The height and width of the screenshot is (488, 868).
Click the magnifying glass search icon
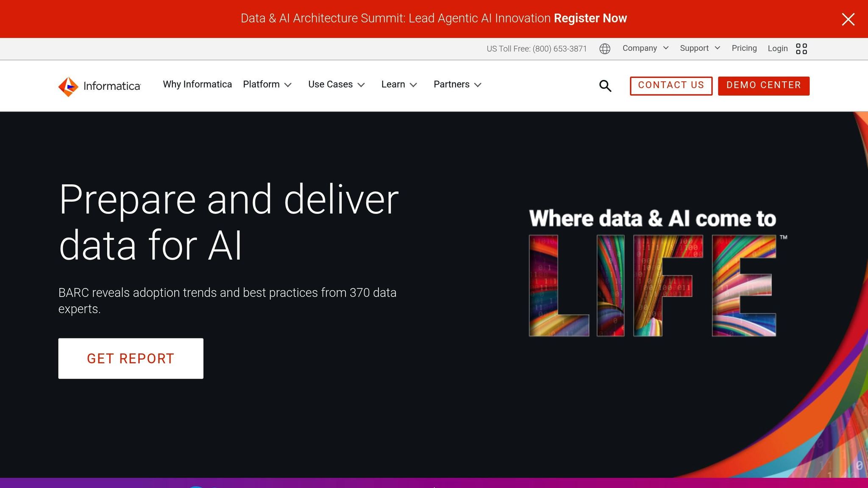(605, 86)
